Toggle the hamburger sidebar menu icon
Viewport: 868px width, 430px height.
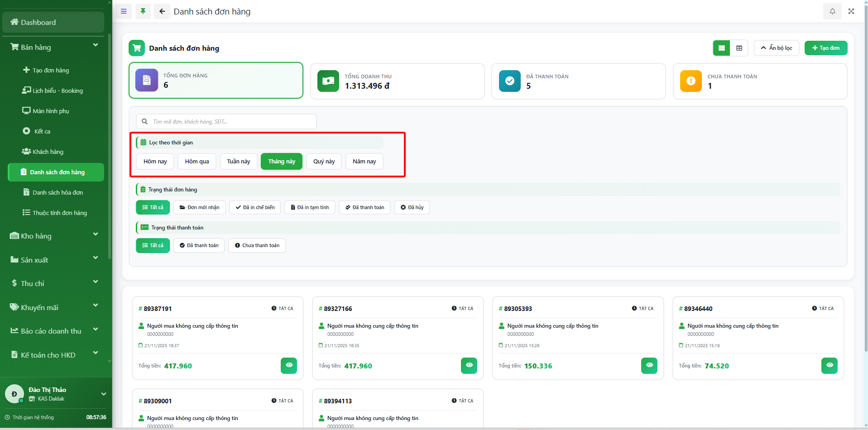tap(124, 11)
